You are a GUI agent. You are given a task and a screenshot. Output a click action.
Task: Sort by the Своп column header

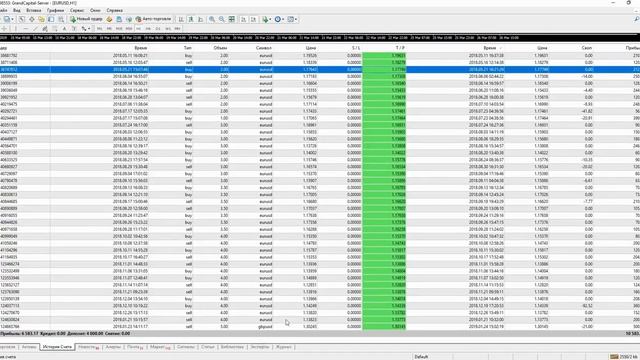587,48
